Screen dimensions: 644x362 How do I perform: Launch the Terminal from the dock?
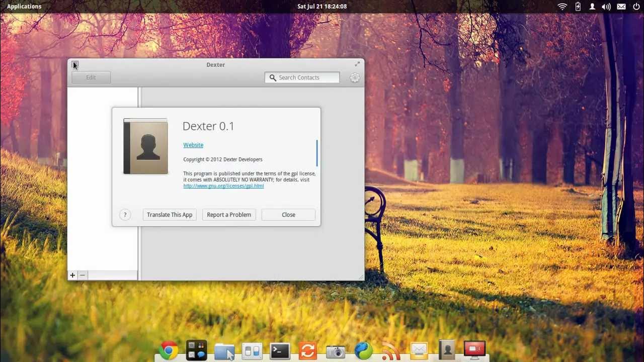(x=280, y=351)
